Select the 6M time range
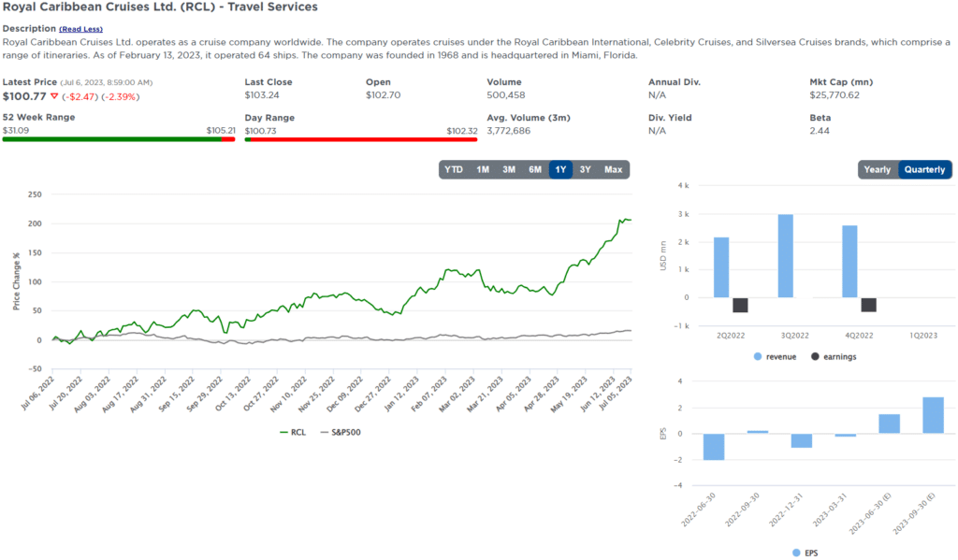Viewport: 958px width, 560px height. (x=535, y=170)
